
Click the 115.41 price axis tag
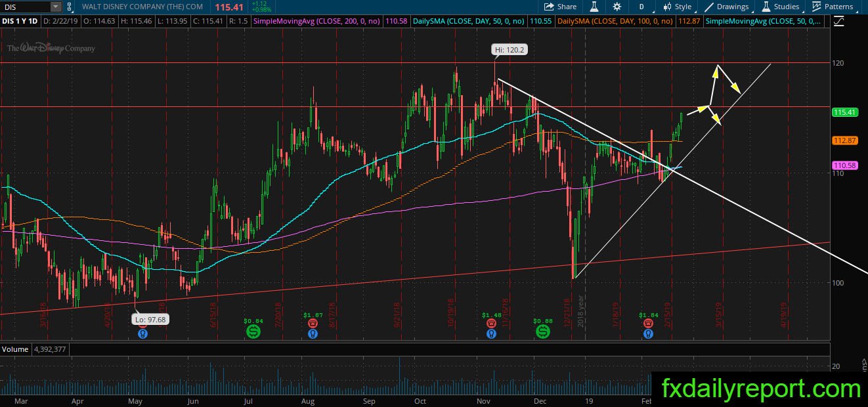click(844, 112)
